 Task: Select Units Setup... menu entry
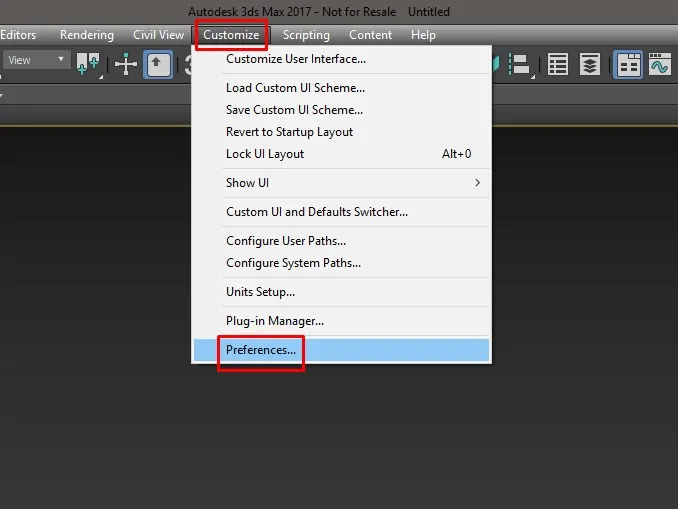pos(260,292)
